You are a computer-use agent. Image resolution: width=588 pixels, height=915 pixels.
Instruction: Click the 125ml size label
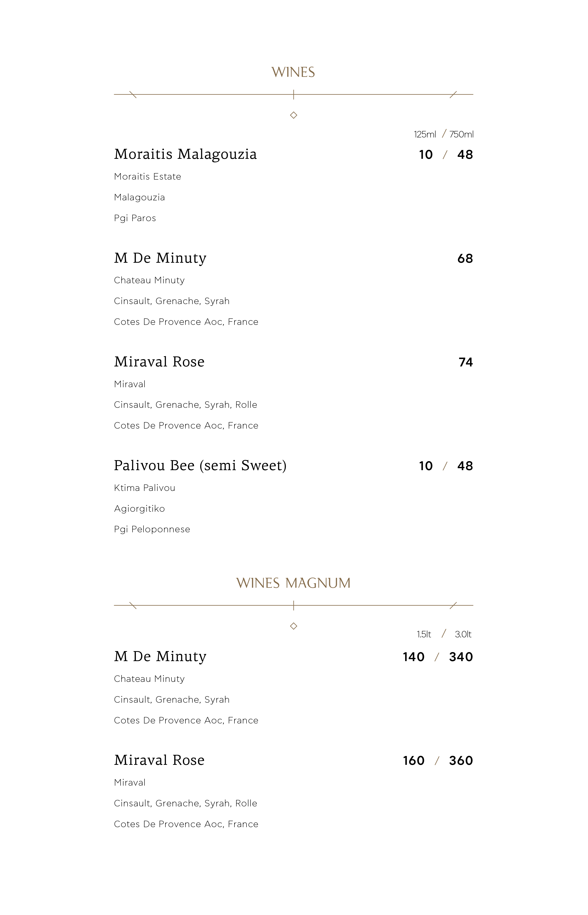click(x=425, y=134)
